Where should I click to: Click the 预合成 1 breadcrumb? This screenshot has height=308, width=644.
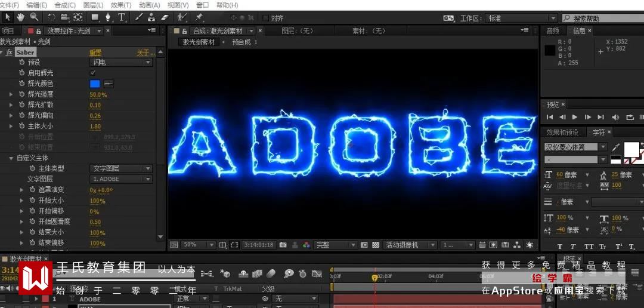click(244, 42)
